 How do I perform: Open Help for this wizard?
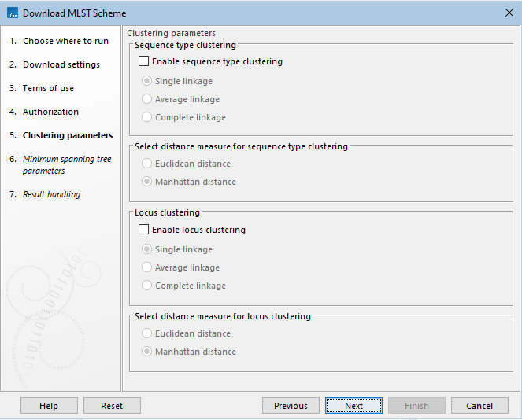(x=49, y=406)
